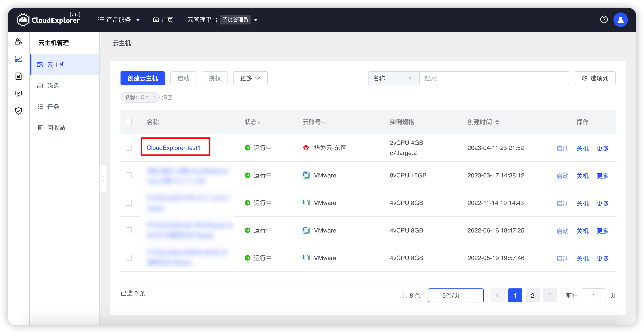
Task: Select 云主机 in the sidebar menu
Action: [x=64, y=65]
